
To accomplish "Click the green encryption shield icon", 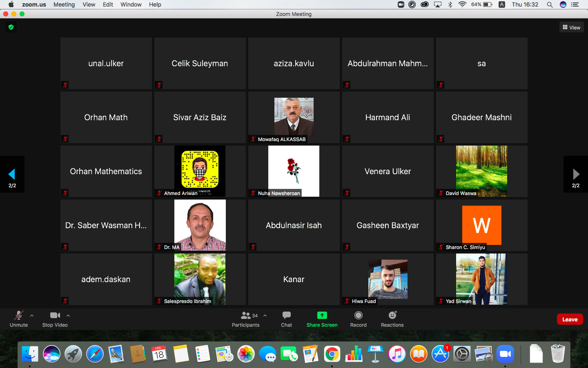I will [x=11, y=27].
